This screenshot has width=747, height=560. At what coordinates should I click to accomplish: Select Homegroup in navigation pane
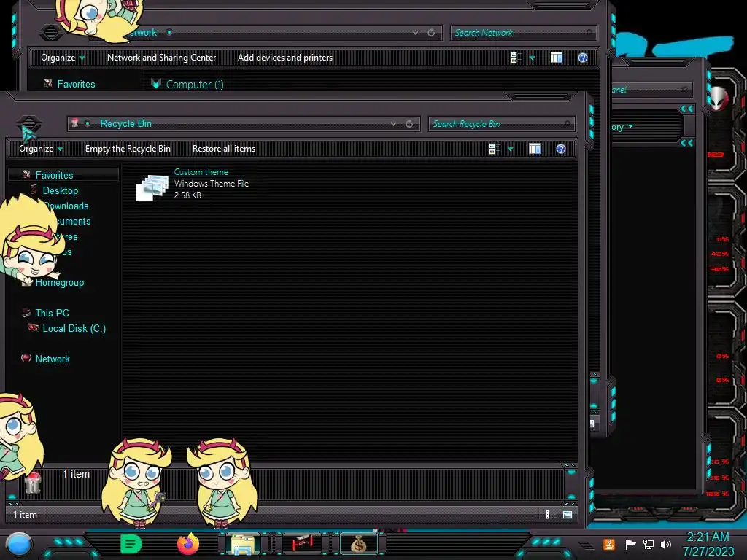coord(60,282)
